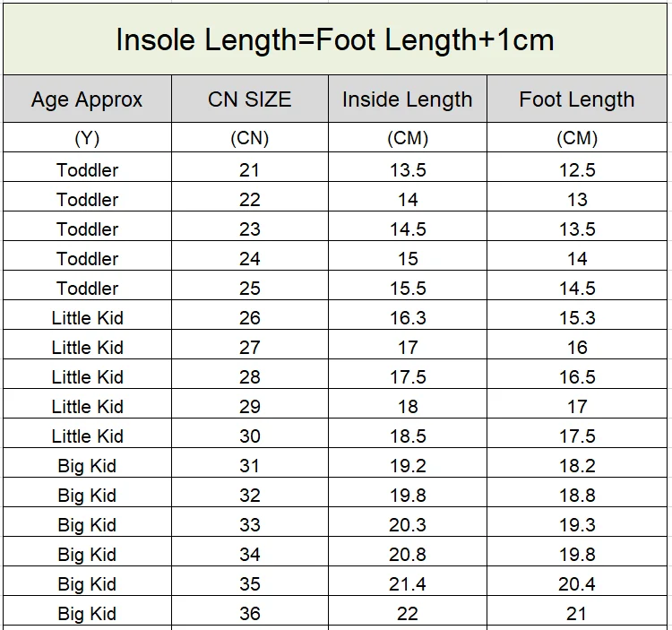Screen dimensions: 672x630
Task: Select the first Toddler row label
Action: click(87, 170)
